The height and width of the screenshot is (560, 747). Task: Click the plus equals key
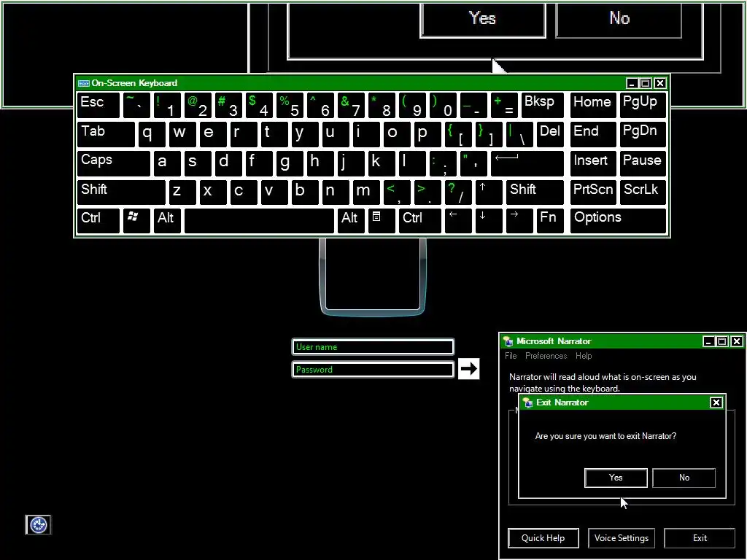504,105
